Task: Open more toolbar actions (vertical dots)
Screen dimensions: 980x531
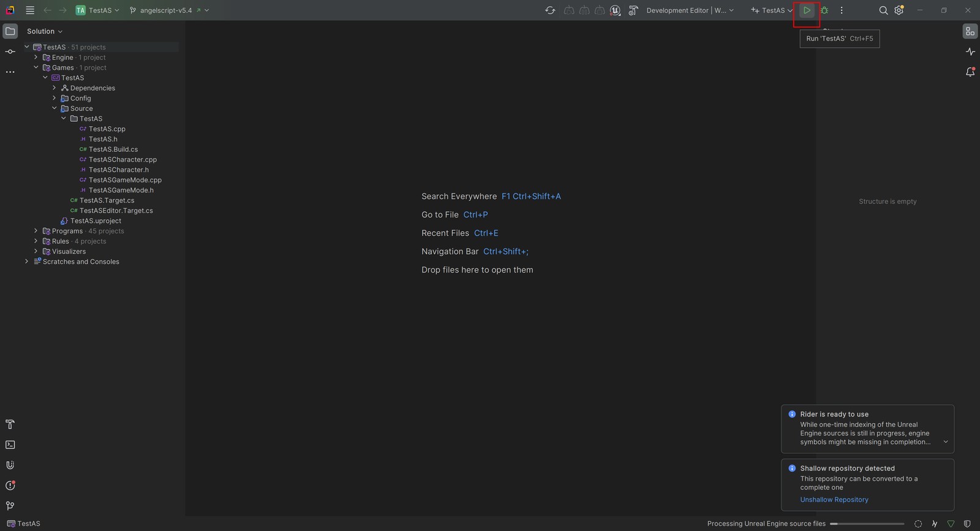Action: tap(842, 10)
